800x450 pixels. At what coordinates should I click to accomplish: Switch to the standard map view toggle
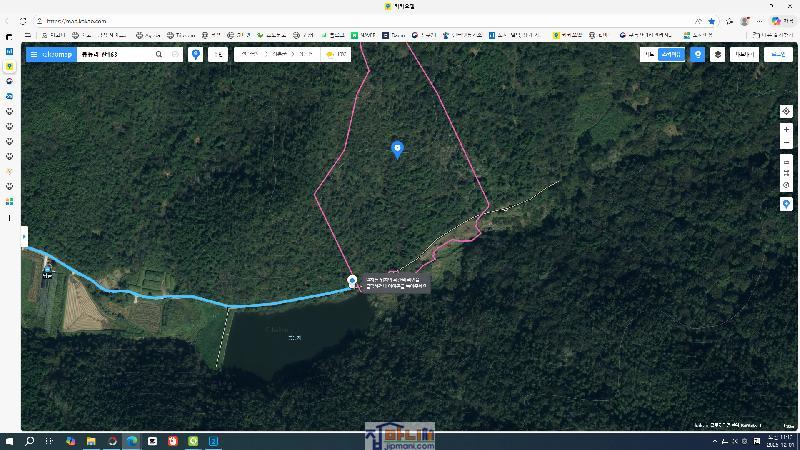pyautogui.click(x=650, y=55)
